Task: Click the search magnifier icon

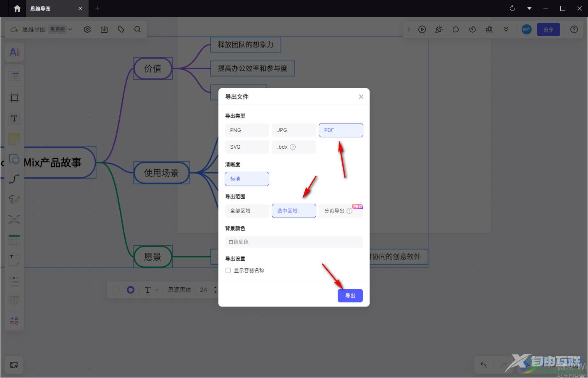Action: click(x=137, y=29)
